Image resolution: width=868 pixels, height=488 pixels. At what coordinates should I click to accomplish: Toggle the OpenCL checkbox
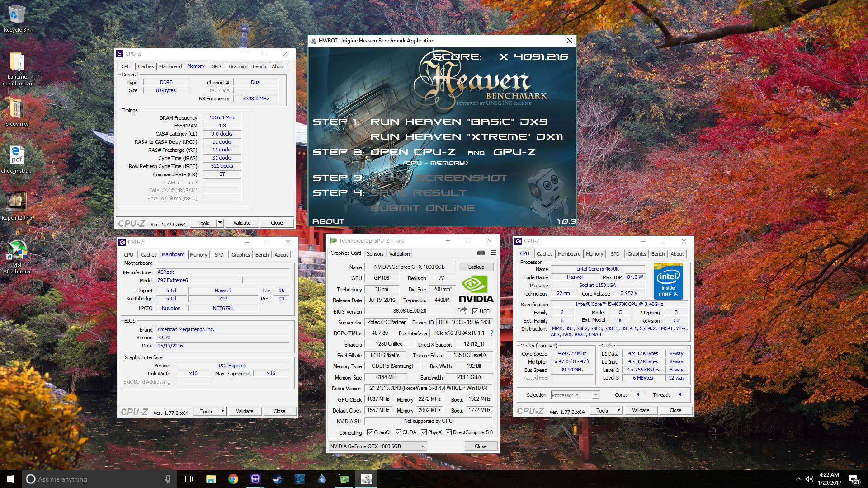pos(370,432)
